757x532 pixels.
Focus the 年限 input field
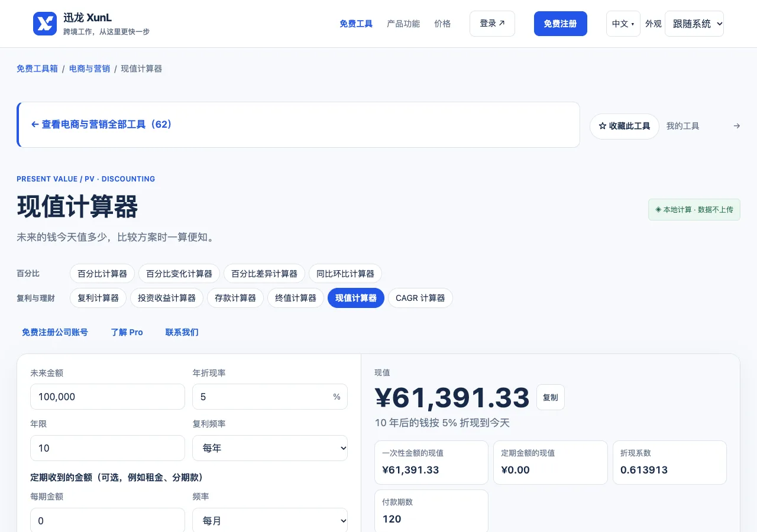coord(108,448)
